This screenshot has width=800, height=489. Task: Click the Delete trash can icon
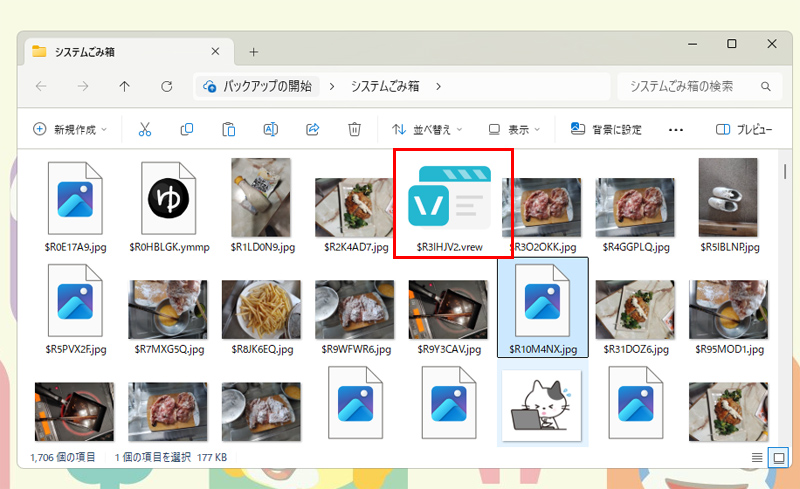tap(354, 129)
